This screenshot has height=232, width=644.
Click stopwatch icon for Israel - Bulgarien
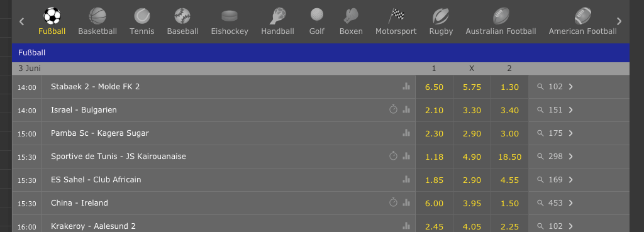pyautogui.click(x=394, y=109)
